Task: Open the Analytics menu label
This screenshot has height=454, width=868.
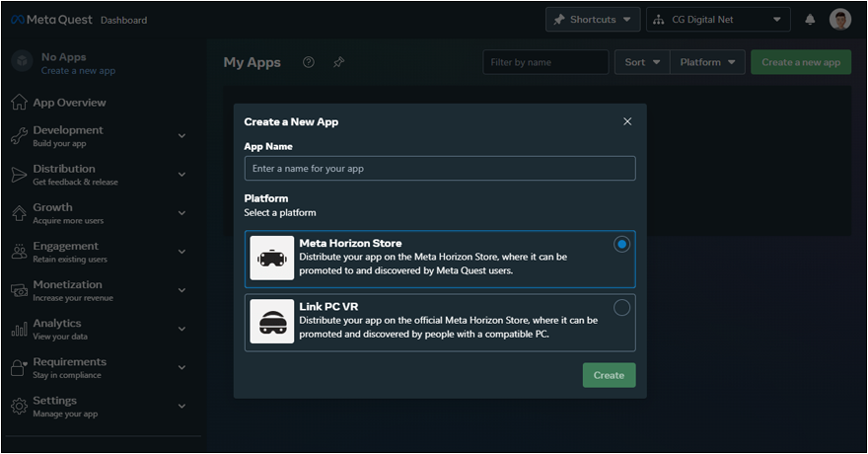Action: (57, 324)
